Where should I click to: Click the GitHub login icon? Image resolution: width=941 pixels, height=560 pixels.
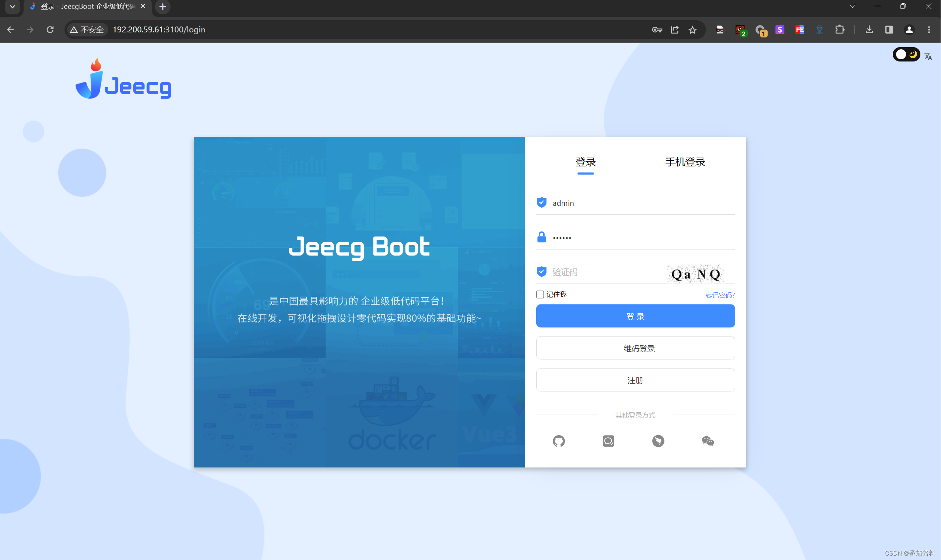(559, 441)
